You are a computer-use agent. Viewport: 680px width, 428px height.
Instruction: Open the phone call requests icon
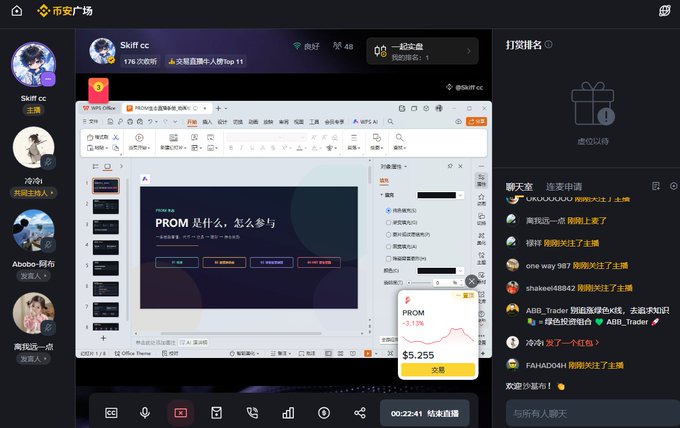pyautogui.click(x=252, y=413)
